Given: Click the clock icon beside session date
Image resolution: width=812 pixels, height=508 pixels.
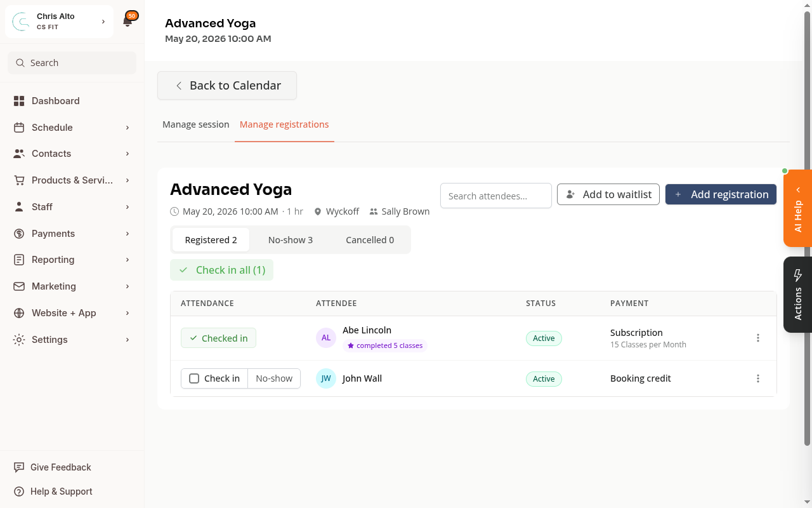Looking at the screenshot, I should tap(174, 211).
